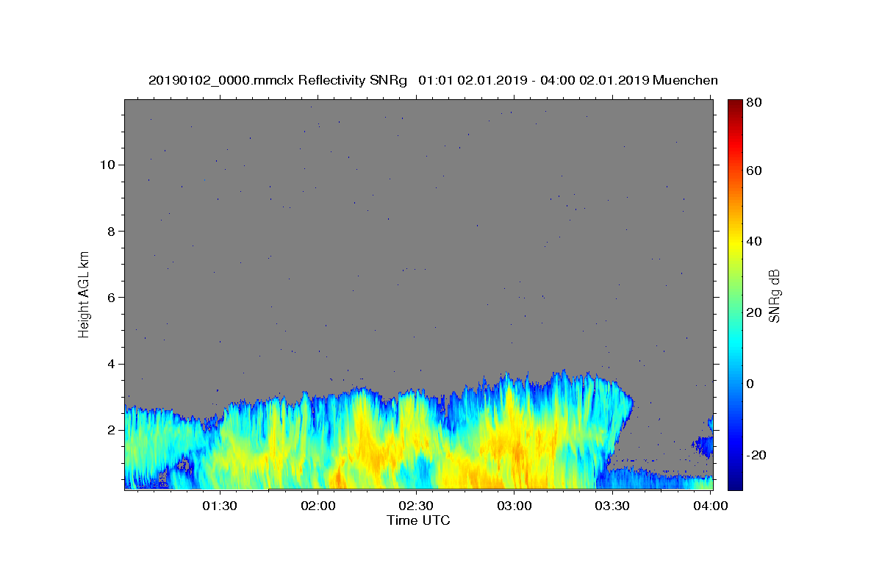Click the 'Height AGL km' axis label
The image size is (882, 588).
click(85, 294)
